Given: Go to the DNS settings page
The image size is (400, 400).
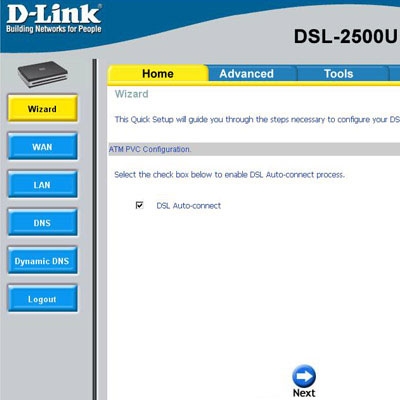Looking at the screenshot, I should pos(42,223).
